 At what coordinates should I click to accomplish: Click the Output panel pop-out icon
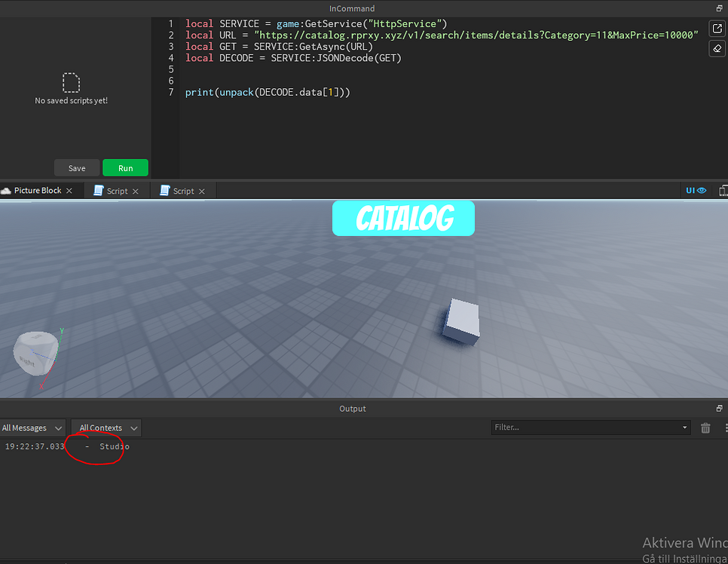tap(719, 408)
